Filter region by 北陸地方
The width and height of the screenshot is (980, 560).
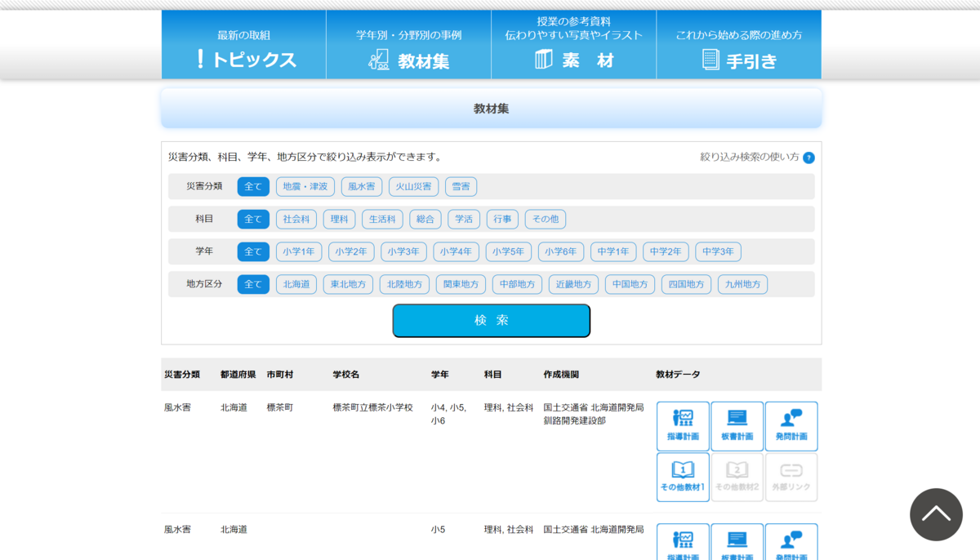click(404, 284)
